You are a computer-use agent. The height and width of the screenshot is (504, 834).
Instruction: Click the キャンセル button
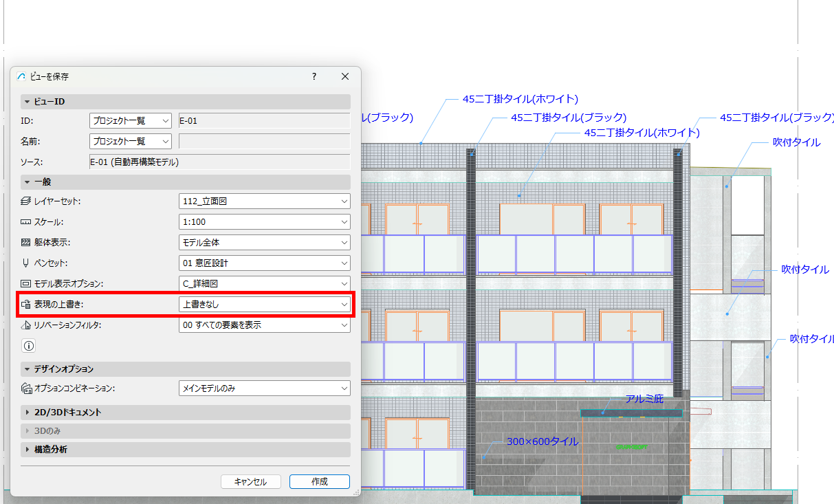(251, 482)
